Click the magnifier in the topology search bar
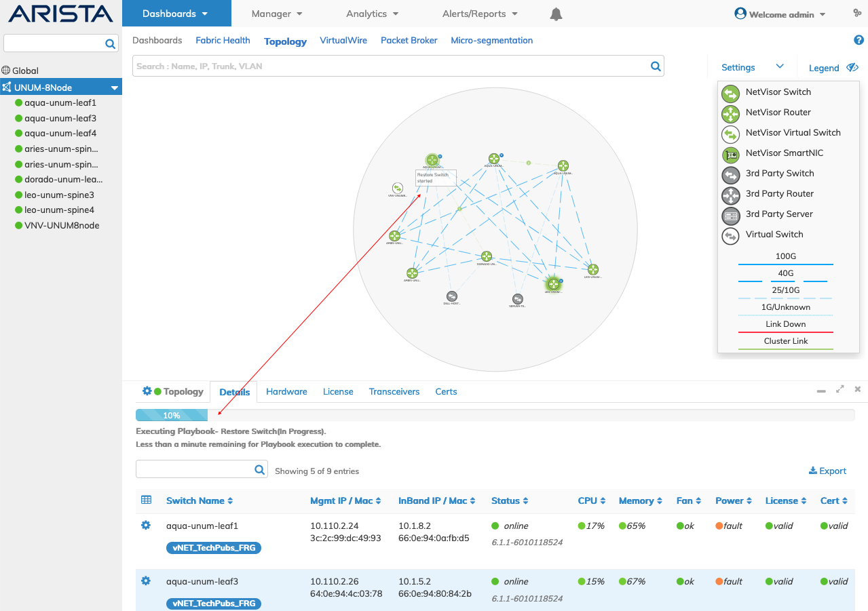The width and height of the screenshot is (868, 611). [x=656, y=66]
